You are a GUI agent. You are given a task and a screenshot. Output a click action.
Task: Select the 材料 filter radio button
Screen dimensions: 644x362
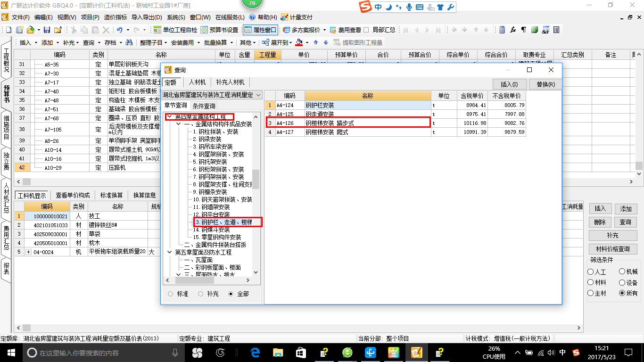(591, 282)
